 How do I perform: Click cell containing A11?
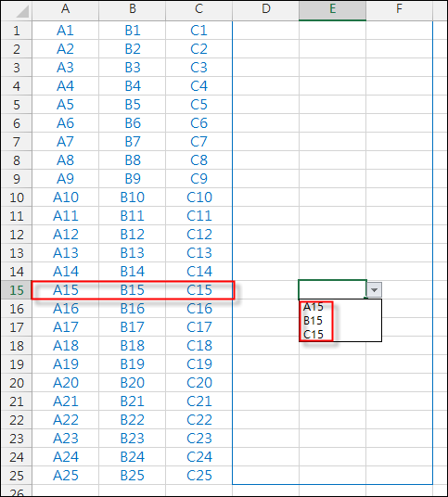(x=65, y=216)
